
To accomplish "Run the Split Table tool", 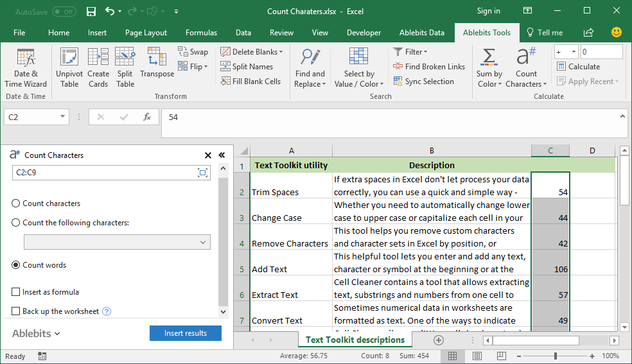I will pyautogui.click(x=125, y=67).
